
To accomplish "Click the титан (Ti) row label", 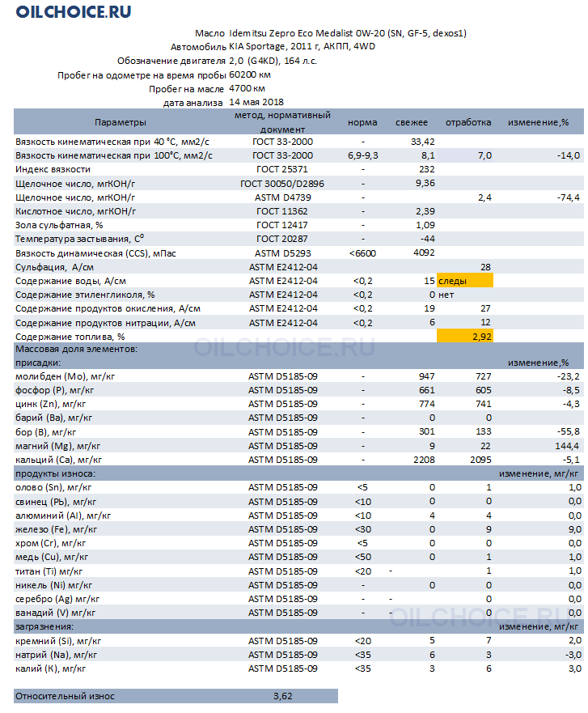I will (49, 571).
